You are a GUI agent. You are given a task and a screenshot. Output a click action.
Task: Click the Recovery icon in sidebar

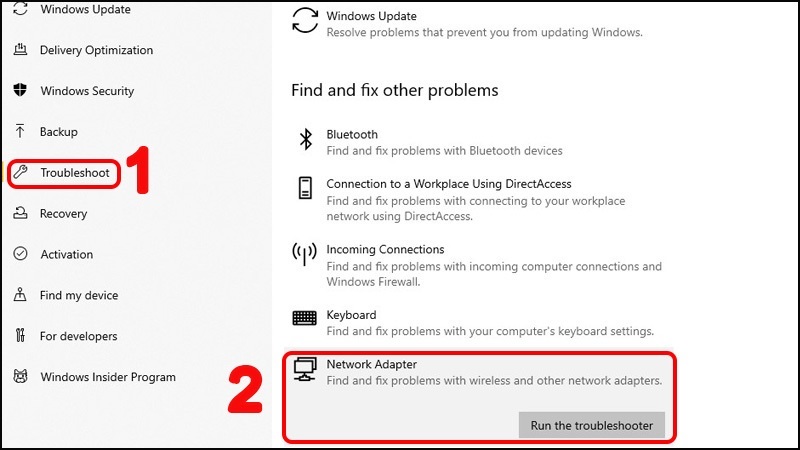[20, 214]
